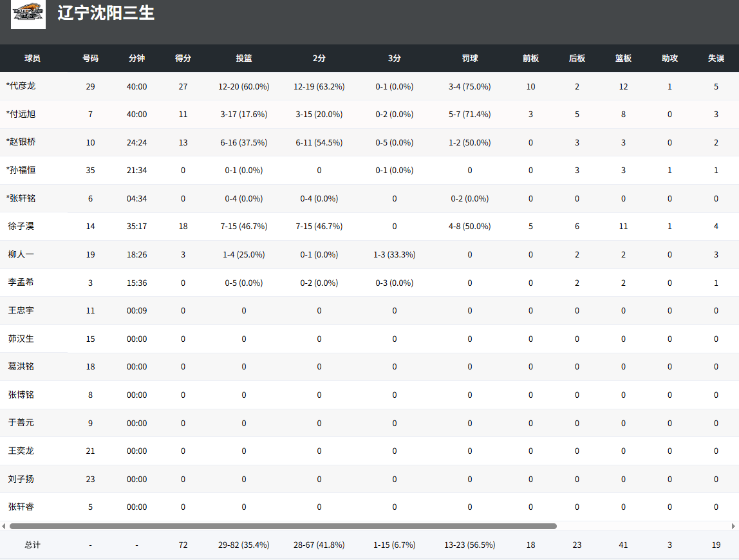The width and height of the screenshot is (739, 560).
Task: Click the 2分 column header
Action: coord(319,58)
